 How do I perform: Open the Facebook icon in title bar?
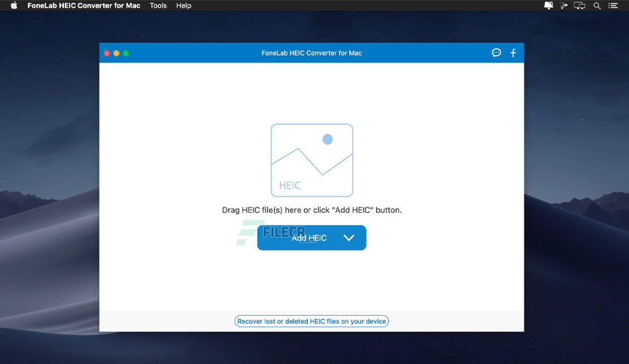[513, 53]
